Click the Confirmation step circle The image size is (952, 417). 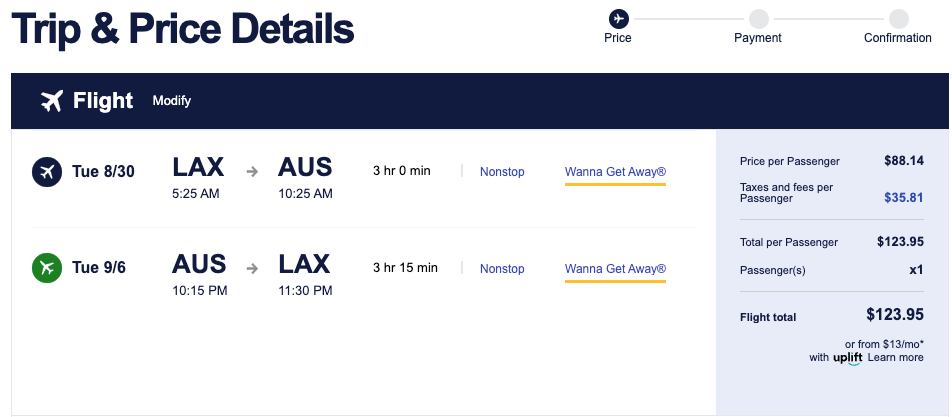898,18
